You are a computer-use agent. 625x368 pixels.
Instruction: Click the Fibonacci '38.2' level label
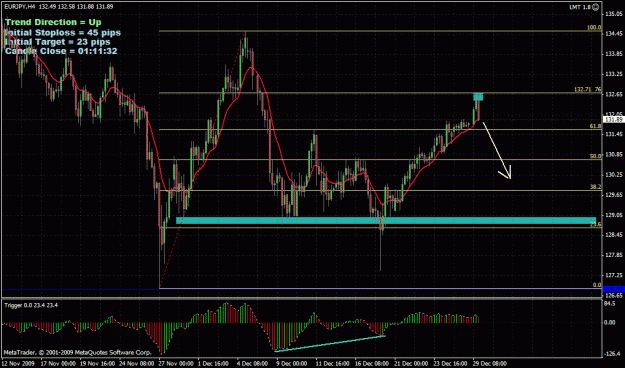596,187
